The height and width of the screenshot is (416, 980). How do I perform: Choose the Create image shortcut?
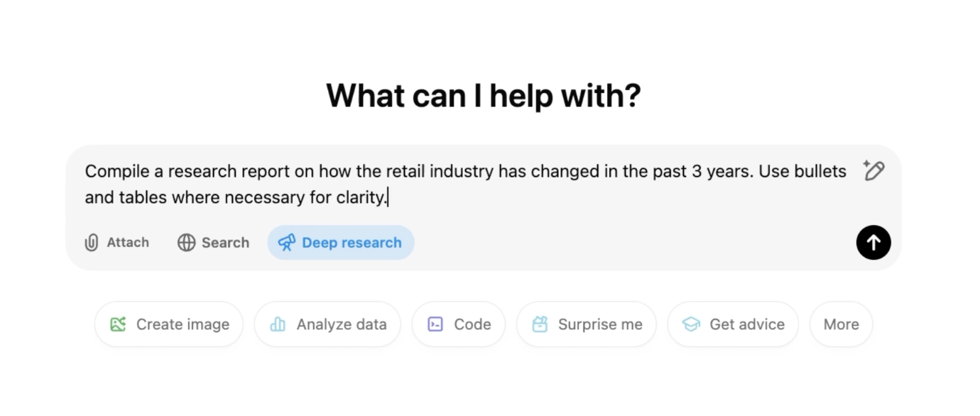point(168,324)
